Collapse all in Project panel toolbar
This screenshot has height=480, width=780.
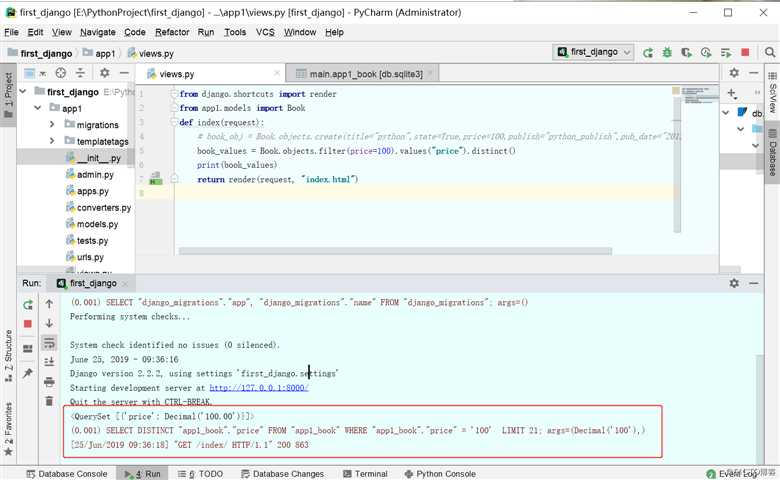80,73
